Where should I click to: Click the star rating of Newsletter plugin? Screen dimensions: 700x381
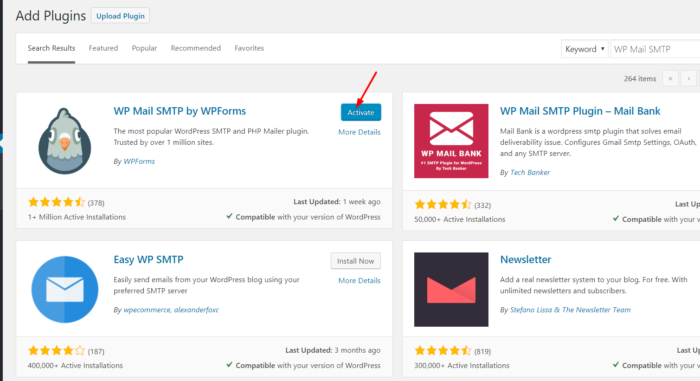click(x=442, y=351)
